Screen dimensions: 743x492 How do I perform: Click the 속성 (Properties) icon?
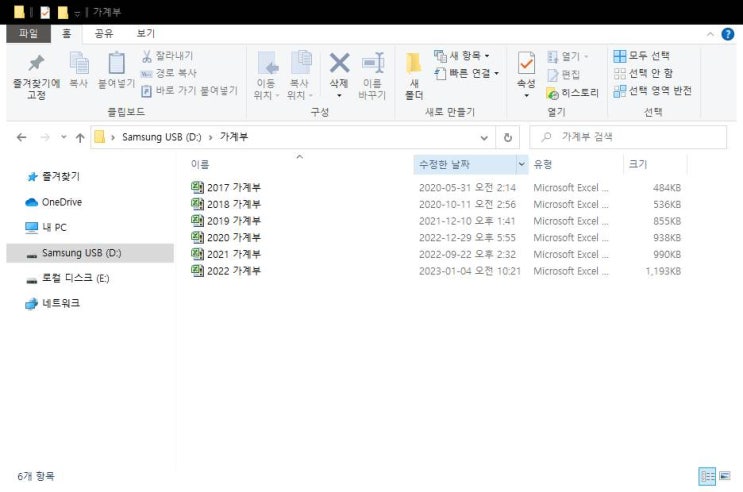[526, 64]
